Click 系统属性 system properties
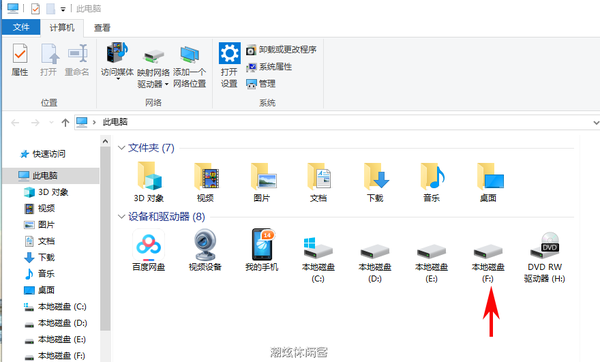Screen dimensions: 600x362 (x=269, y=67)
